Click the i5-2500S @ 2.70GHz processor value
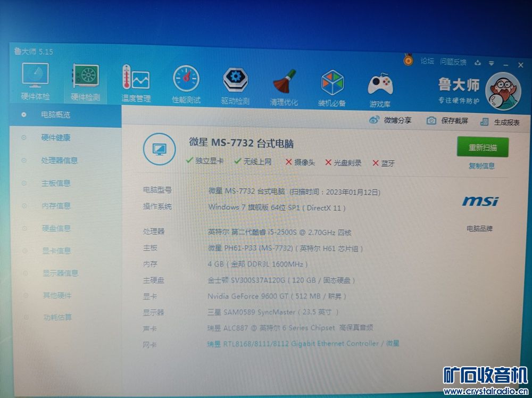Image resolution: width=532 pixels, height=398 pixels. (x=280, y=233)
